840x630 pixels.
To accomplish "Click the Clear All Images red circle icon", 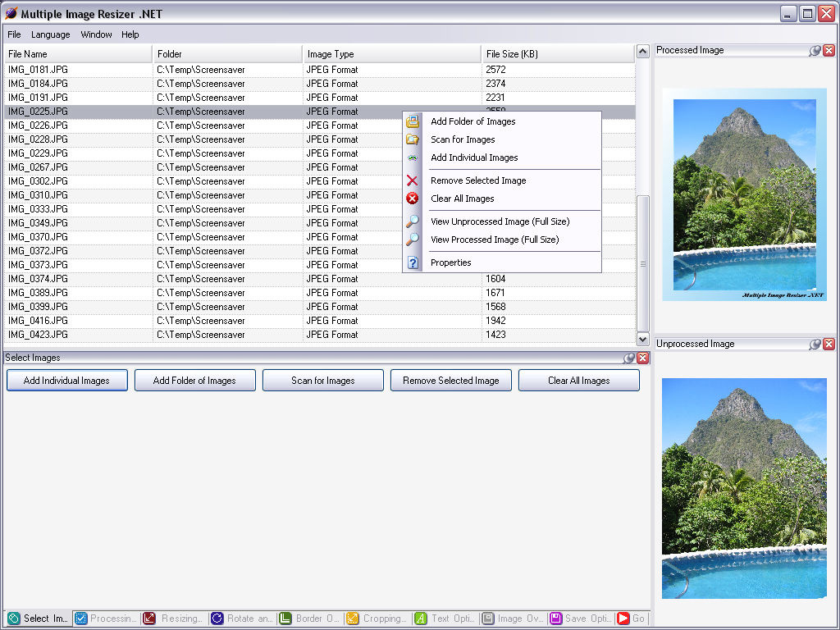I will pos(413,199).
